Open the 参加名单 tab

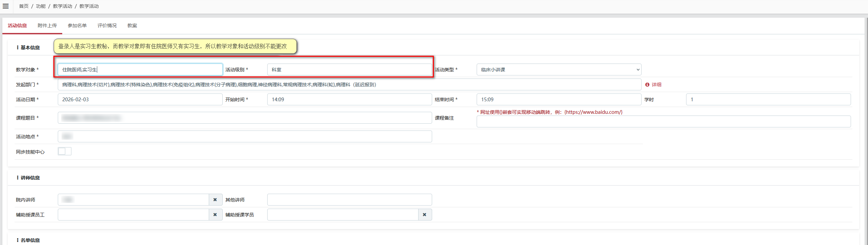point(77,25)
